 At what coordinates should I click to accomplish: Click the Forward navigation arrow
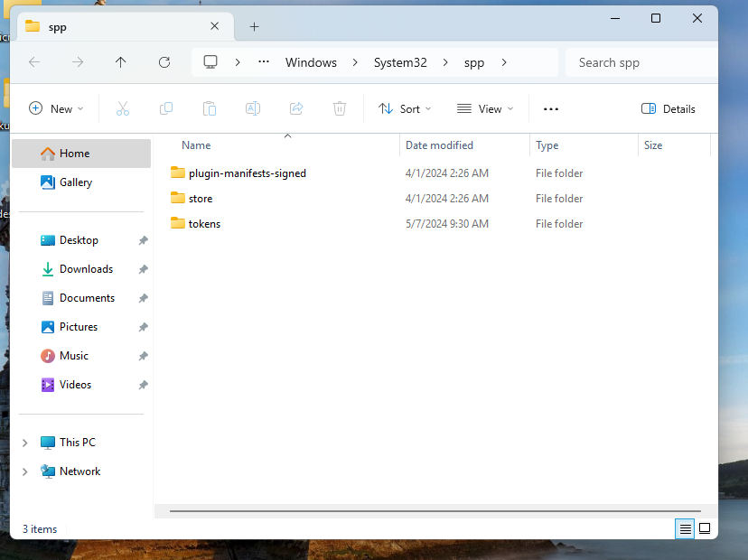(78, 62)
